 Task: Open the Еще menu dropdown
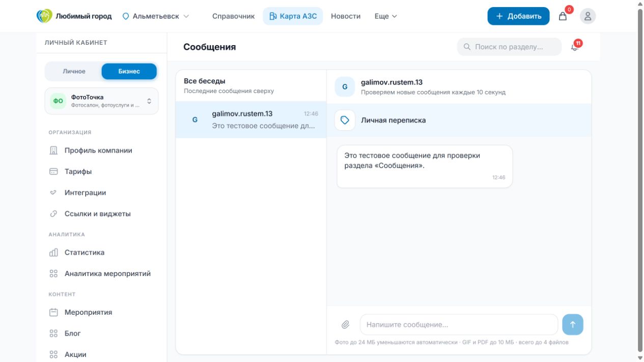click(385, 16)
